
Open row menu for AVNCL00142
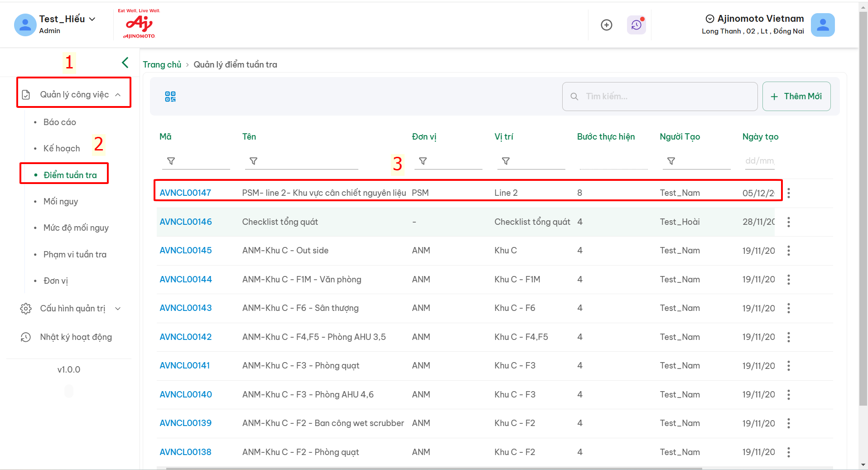pos(789,337)
